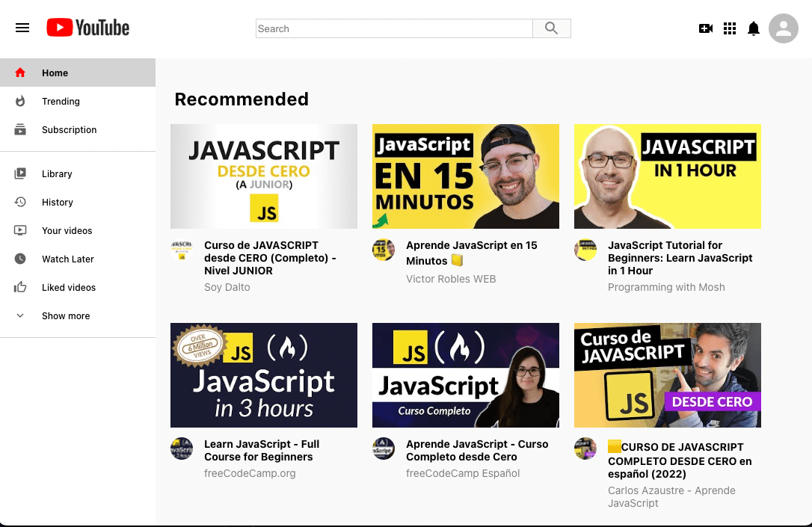Play JavaScript in 1 Hour thumbnail
812x527 pixels.
(668, 176)
